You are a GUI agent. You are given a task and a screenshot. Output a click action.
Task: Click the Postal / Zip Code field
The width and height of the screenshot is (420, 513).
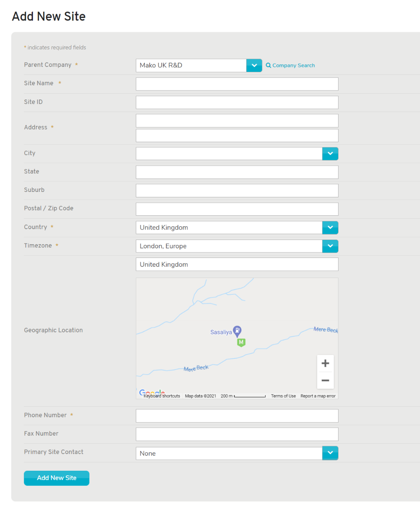(237, 209)
